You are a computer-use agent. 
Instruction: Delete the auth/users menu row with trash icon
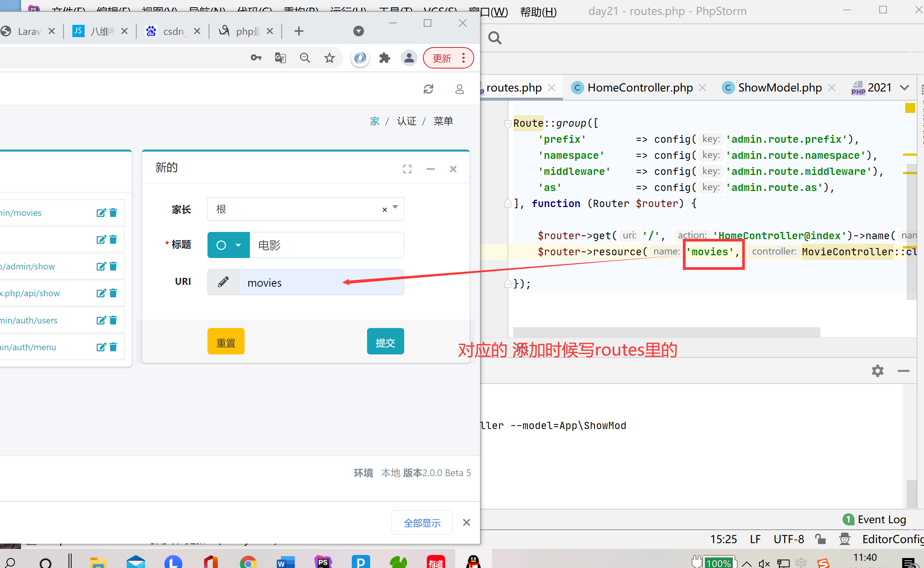pos(113,320)
